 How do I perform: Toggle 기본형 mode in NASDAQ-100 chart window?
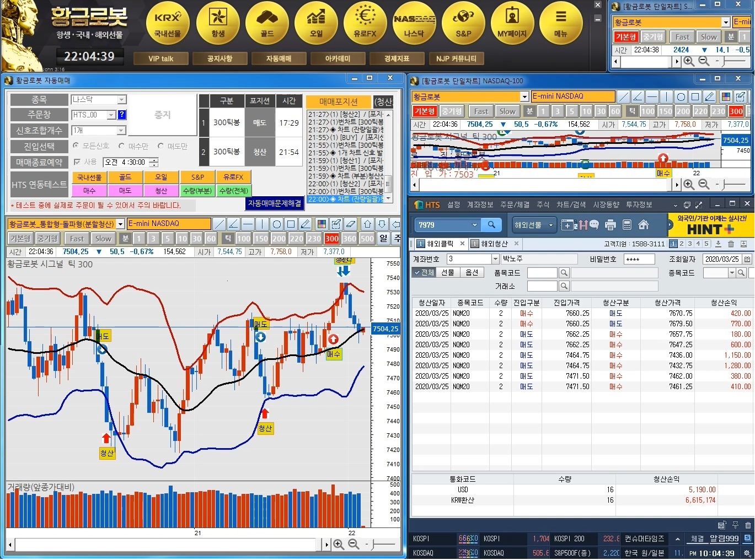coord(425,111)
